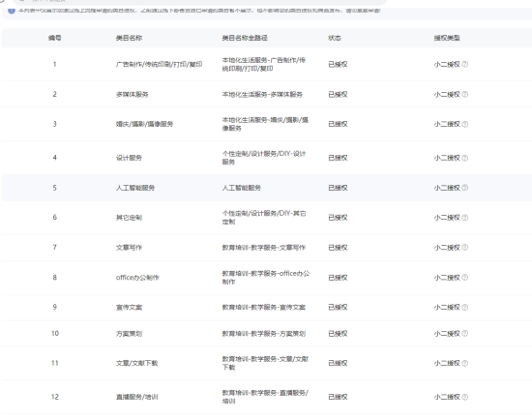This screenshot has width=532, height=420.
Task: Click the 类目名称 column header
Action: 129,38
